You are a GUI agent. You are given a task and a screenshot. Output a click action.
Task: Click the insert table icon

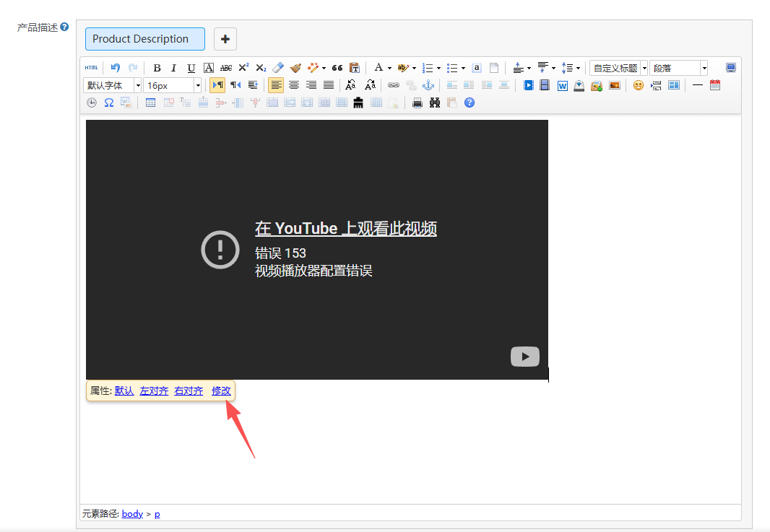(150, 103)
